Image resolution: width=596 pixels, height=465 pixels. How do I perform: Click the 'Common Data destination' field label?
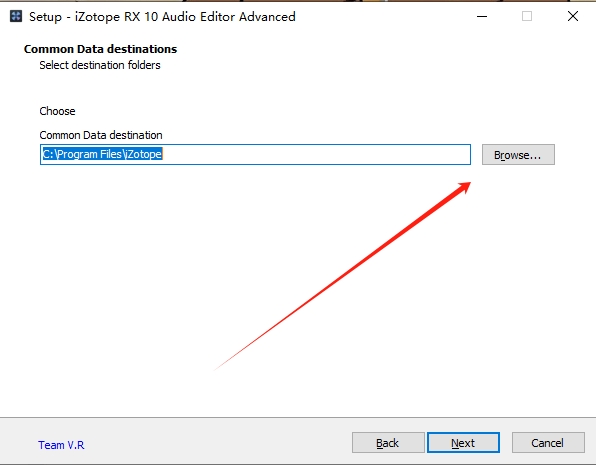pyautogui.click(x=101, y=135)
